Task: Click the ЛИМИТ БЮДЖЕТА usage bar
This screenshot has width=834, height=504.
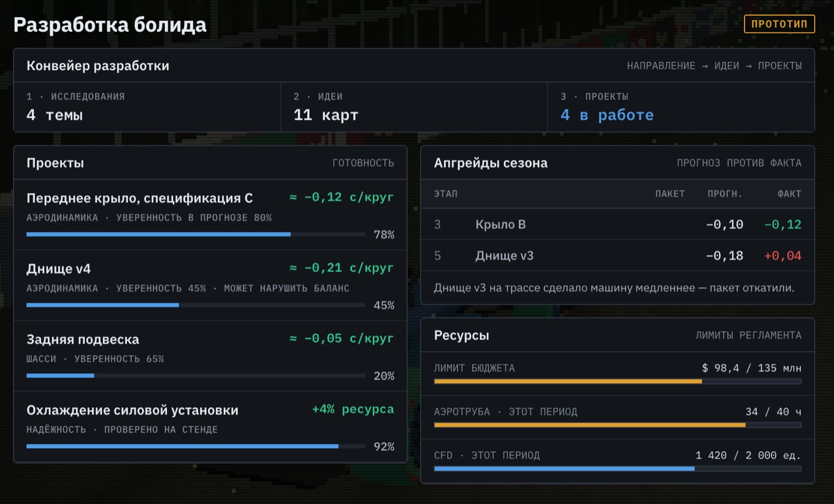Action: [x=618, y=381]
